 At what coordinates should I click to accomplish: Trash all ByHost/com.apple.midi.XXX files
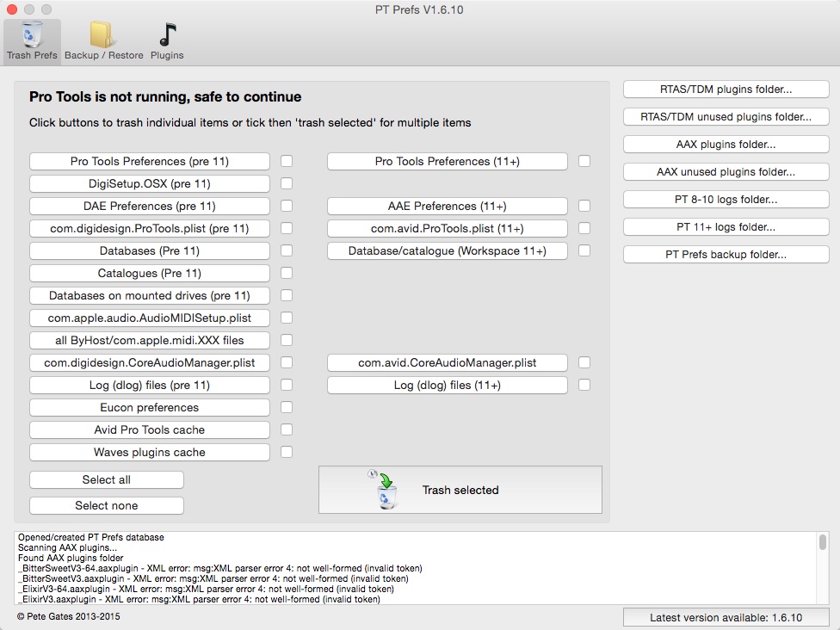(x=150, y=340)
